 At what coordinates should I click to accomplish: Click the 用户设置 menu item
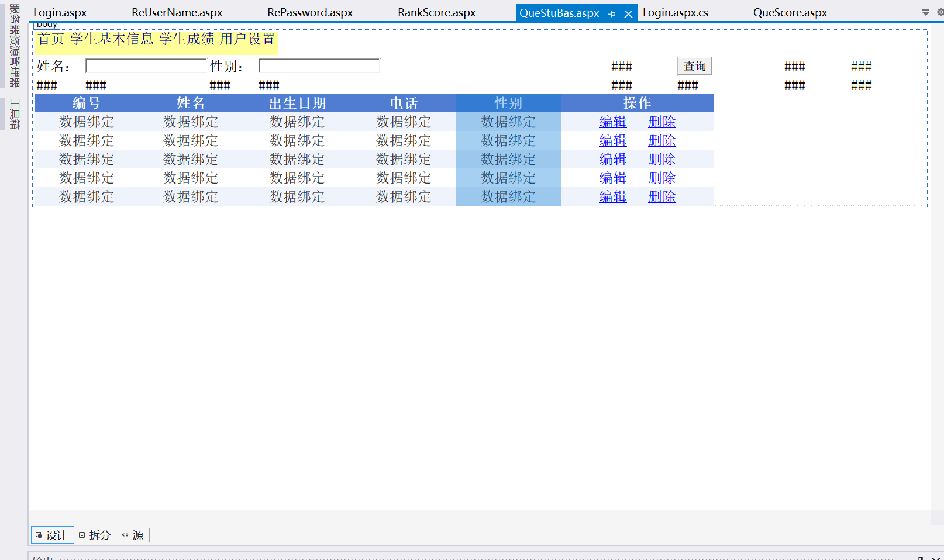[247, 39]
